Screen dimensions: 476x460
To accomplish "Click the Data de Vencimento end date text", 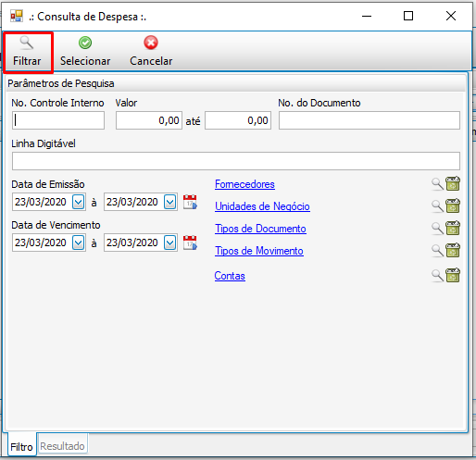I will coord(132,242).
